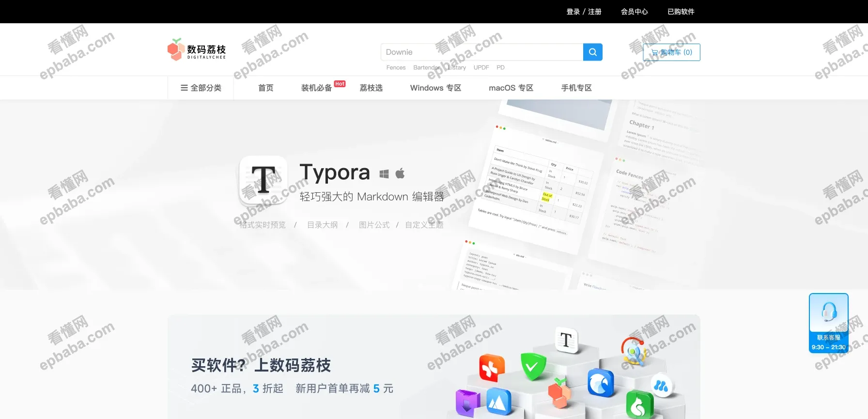The image size is (868, 419).
Task: Switch to Windows 专区
Action: click(435, 88)
